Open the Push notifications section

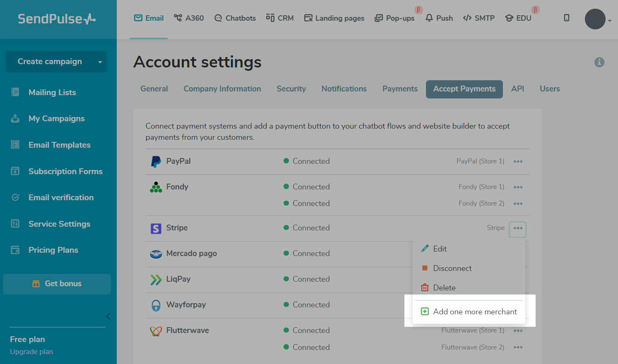439,18
